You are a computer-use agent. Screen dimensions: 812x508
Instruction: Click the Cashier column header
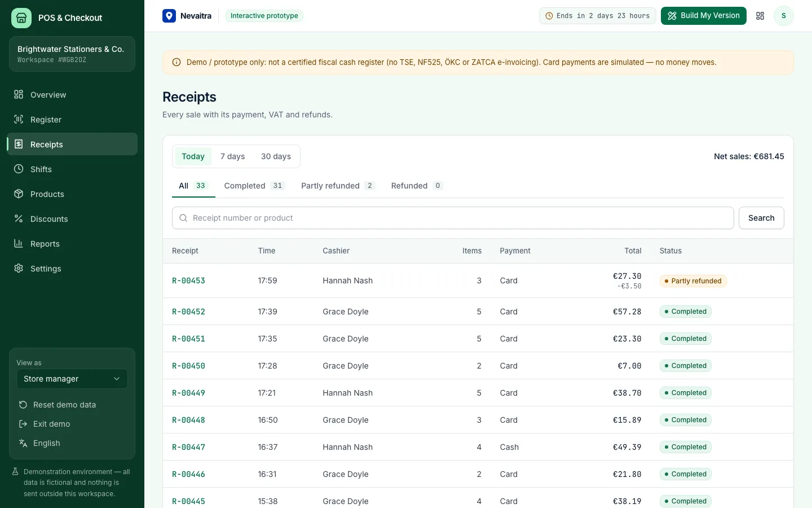(336, 251)
